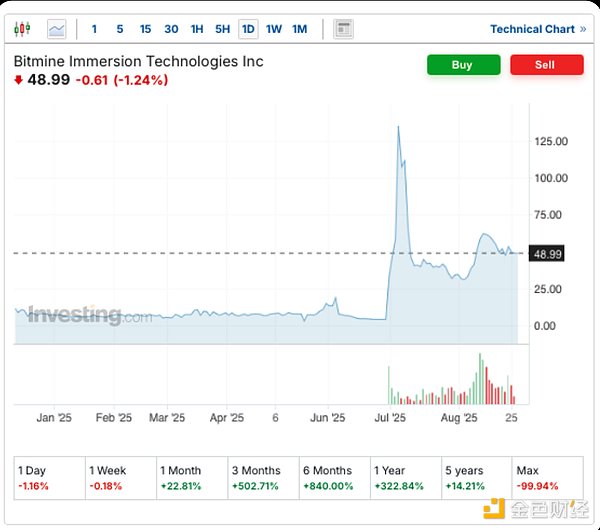Open the news/calendar overlay icon
Image resolution: width=600 pixels, height=530 pixels.
343,29
